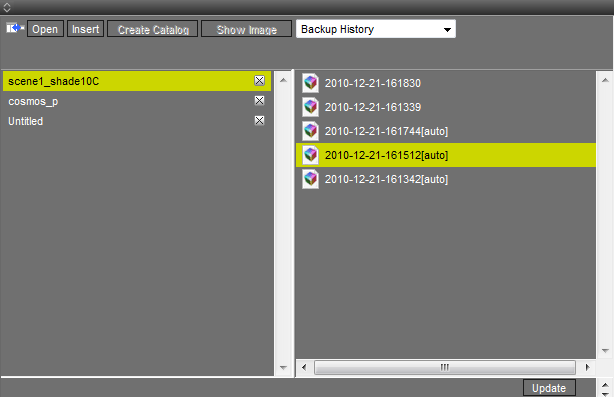Click the up arrow of the left list scrollbar
The height and width of the screenshot is (397, 614).
(284, 80)
